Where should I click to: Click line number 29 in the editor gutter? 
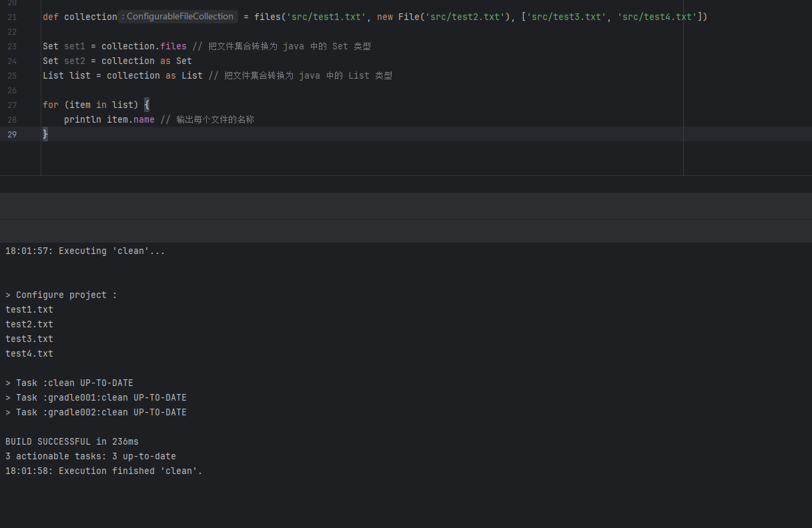12,134
